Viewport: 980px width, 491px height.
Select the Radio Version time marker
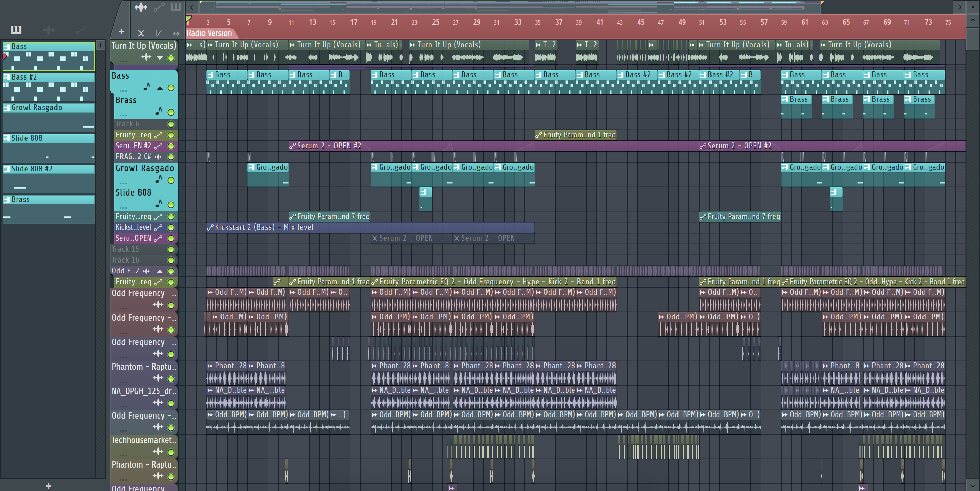click(209, 33)
